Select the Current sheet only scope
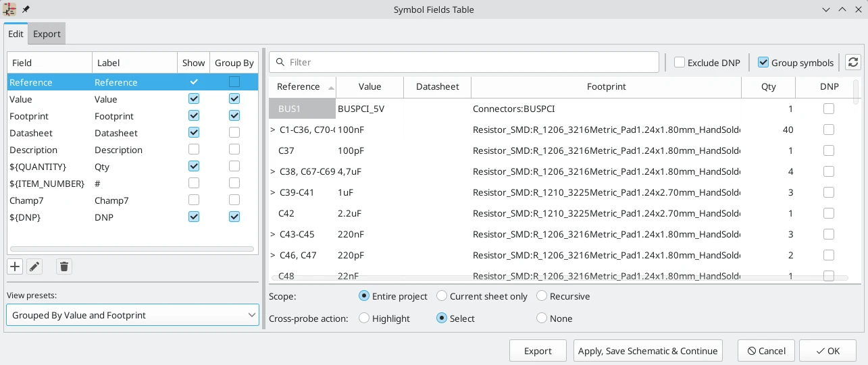Viewport: 868px width, 365px height. (x=442, y=296)
